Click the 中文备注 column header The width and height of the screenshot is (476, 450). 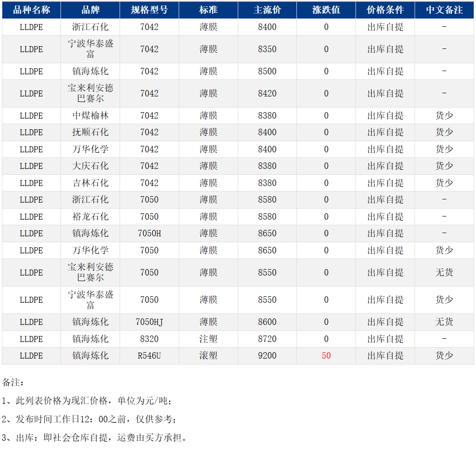coord(444,10)
